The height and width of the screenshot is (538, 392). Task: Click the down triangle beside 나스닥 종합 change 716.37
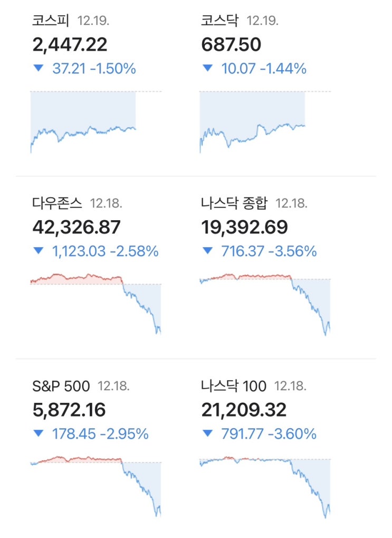click(x=207, y=252)
